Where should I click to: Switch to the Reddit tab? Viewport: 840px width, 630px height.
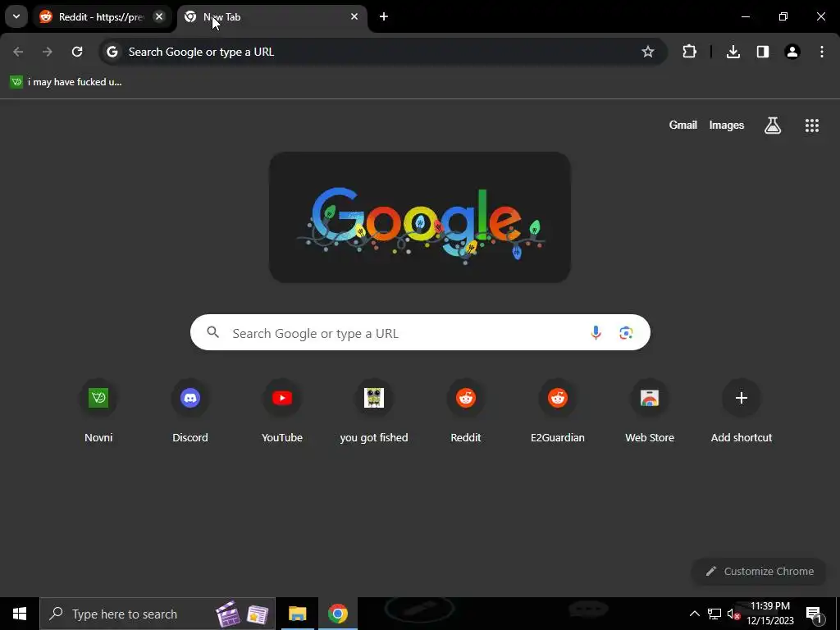[x=101, y=16]
